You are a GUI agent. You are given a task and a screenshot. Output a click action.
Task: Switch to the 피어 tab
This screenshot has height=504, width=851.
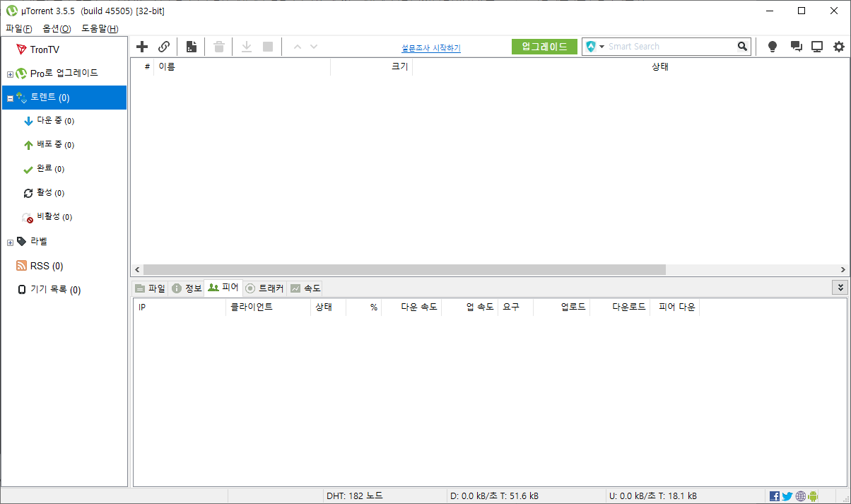[x=223, y=288]
